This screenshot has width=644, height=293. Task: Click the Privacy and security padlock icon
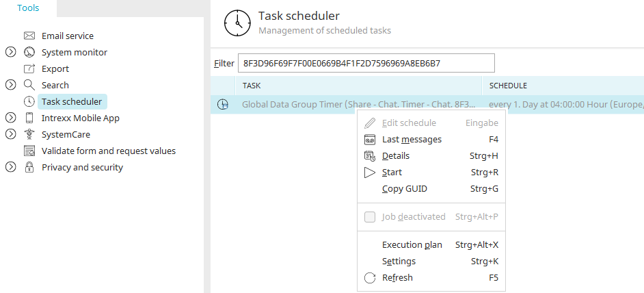pyautogui.click(x=29, y=168)
